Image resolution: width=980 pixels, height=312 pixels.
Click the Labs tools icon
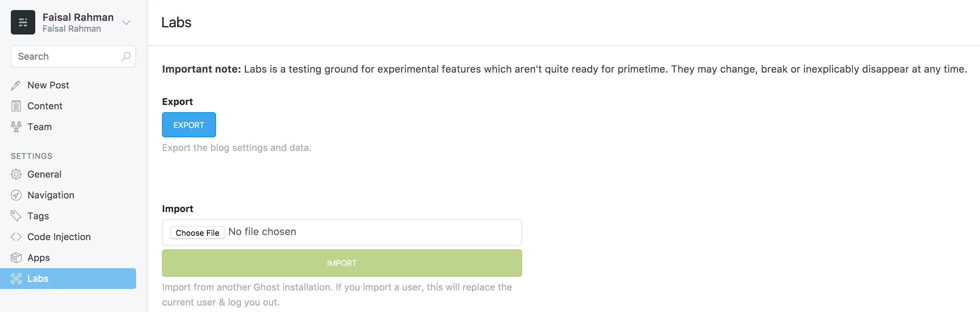pos(16,279)
